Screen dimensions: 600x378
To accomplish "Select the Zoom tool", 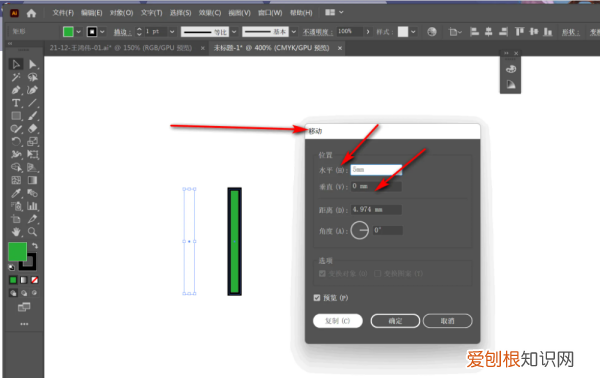I will 33,232.
